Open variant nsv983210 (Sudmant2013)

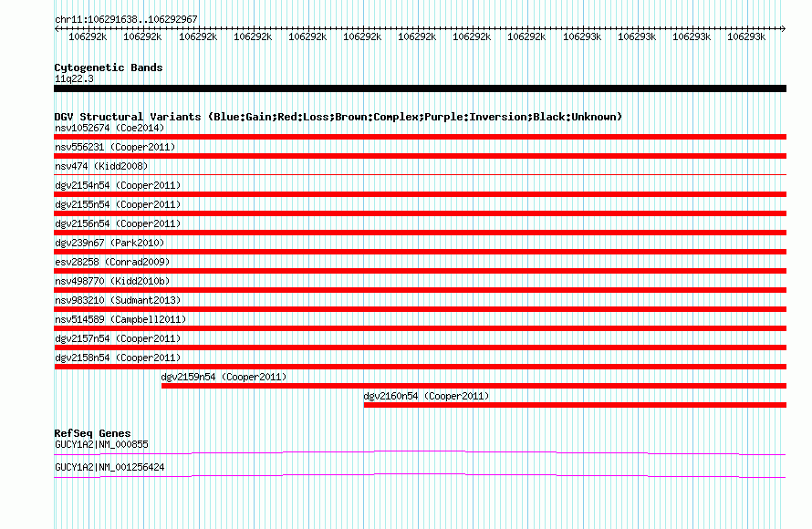click(118, 300)
